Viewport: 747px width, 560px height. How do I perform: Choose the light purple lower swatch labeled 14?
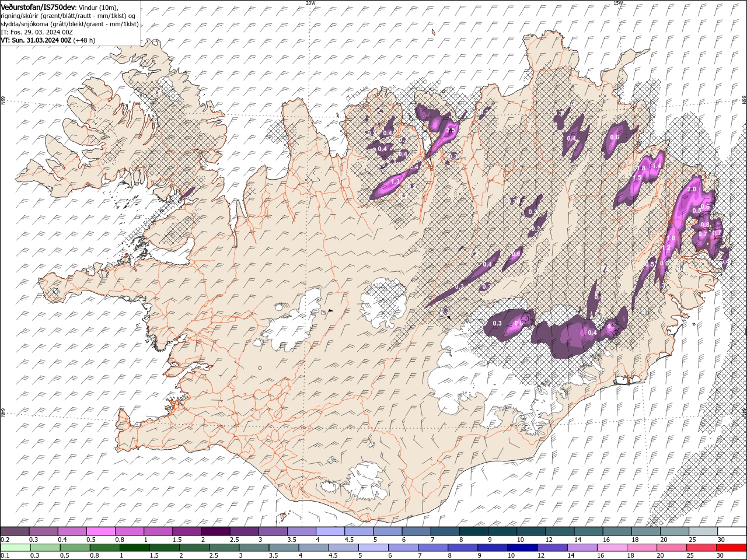[x=581, y=548]
